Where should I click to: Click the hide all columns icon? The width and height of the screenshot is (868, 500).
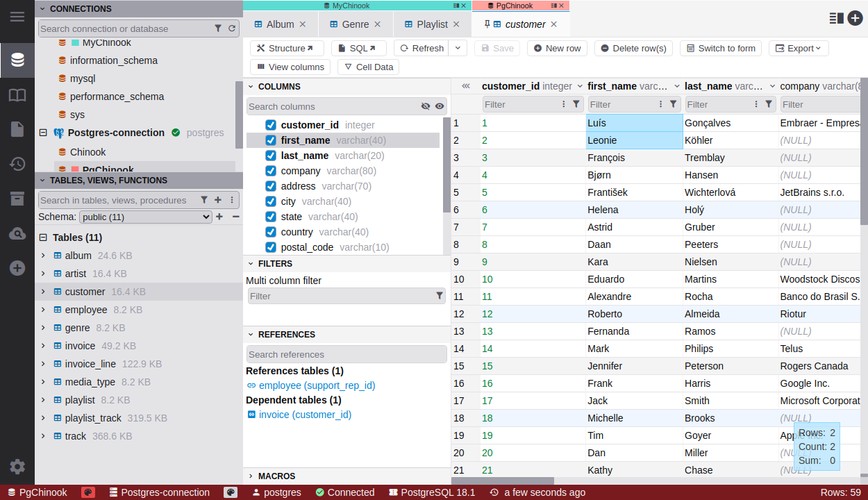click(x=426, y=106)
